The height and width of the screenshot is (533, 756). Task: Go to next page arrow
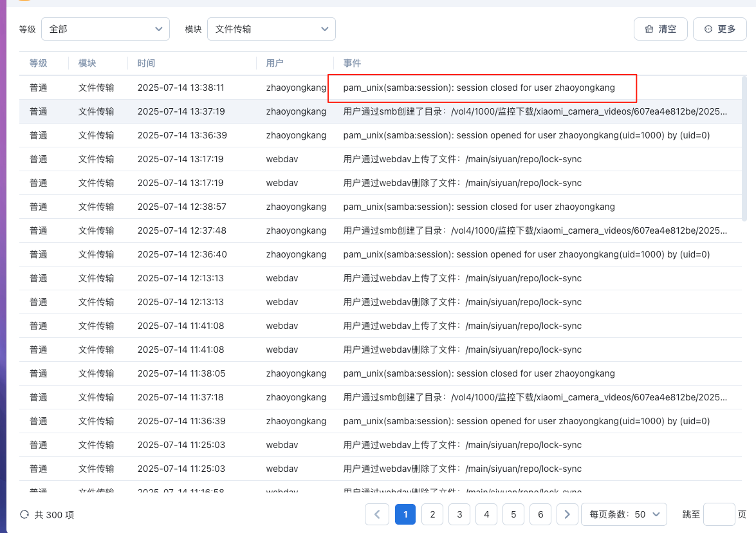(567, 514)
